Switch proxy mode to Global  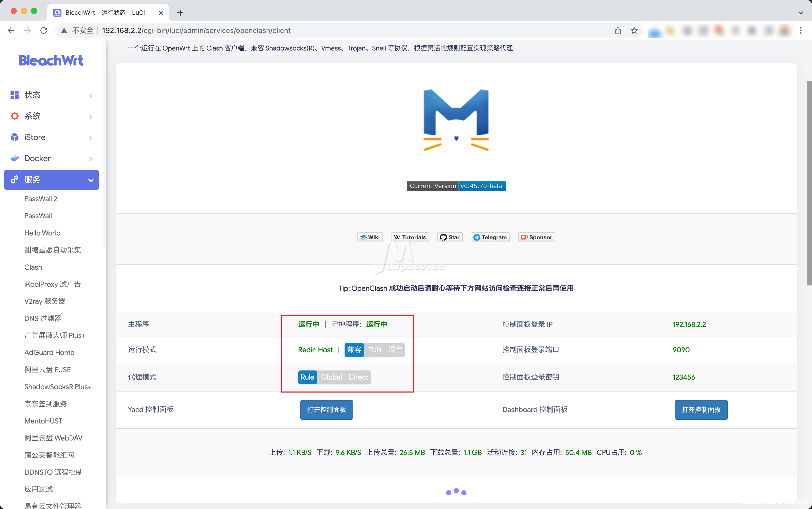pyautogui.click(x=332, y=377)
